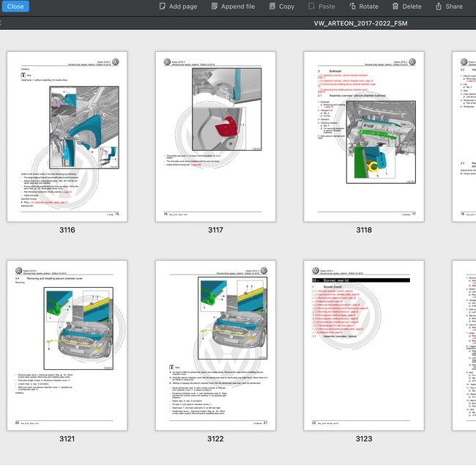The width and height of the screenshot is (476, 476).
Task: Open the Bulkhead page thumbnail 3118
Action: coord(364,136)
